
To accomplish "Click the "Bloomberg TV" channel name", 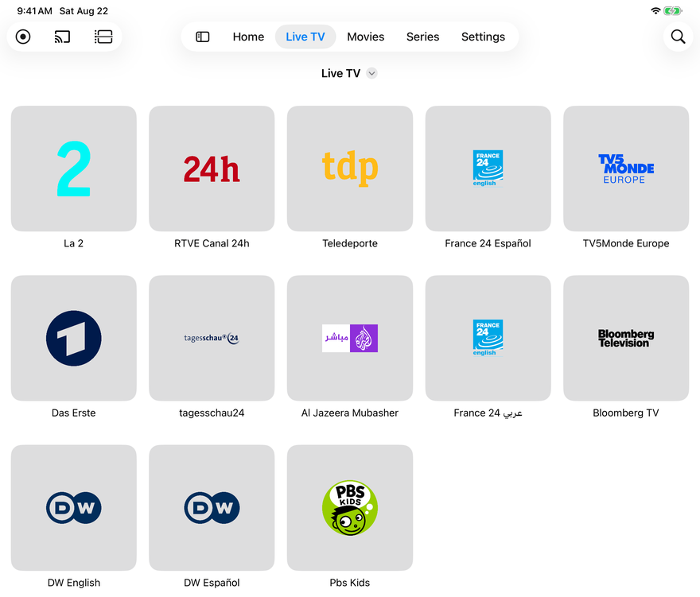I will point(626,413).
